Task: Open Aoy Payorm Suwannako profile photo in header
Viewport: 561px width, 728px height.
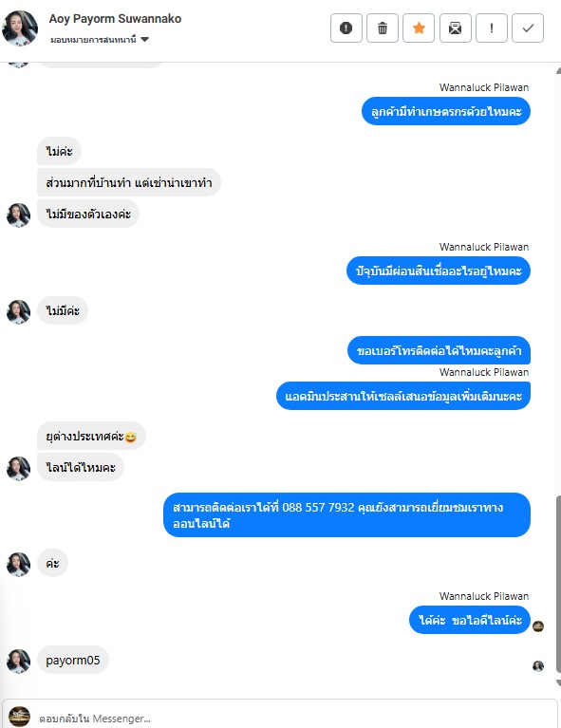Action: [x=20, y=28]
